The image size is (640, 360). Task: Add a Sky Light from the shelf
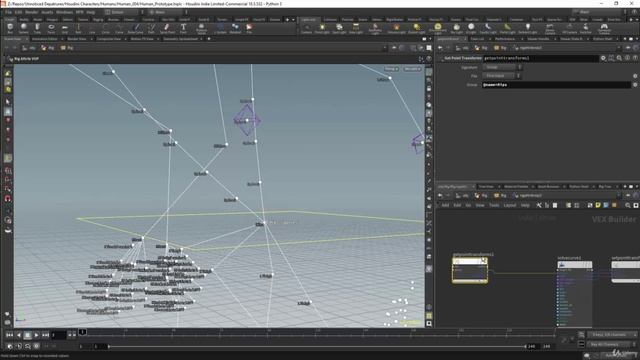[x=456, y=28]
